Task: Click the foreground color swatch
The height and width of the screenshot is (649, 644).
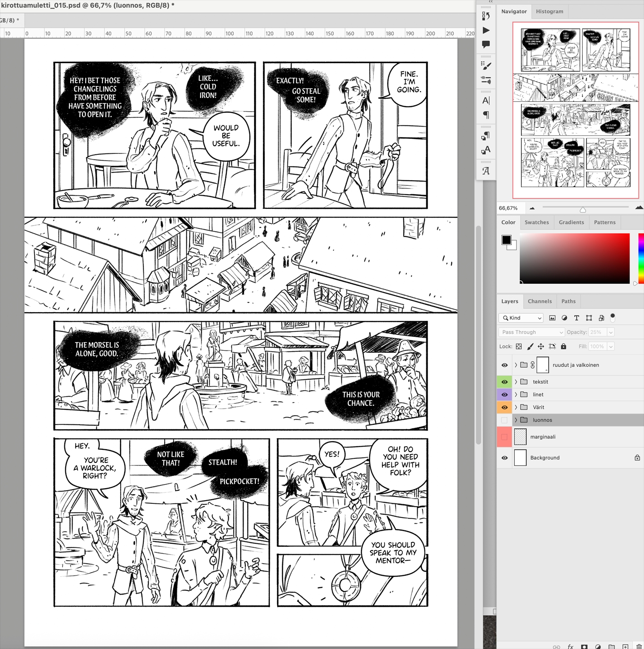Action: coord(506,240)
